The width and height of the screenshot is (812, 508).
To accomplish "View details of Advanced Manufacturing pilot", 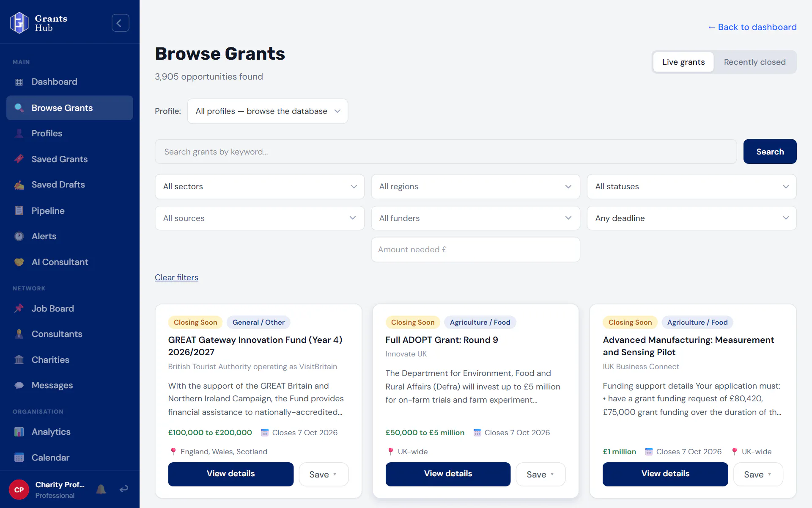I will coord(665,474).
